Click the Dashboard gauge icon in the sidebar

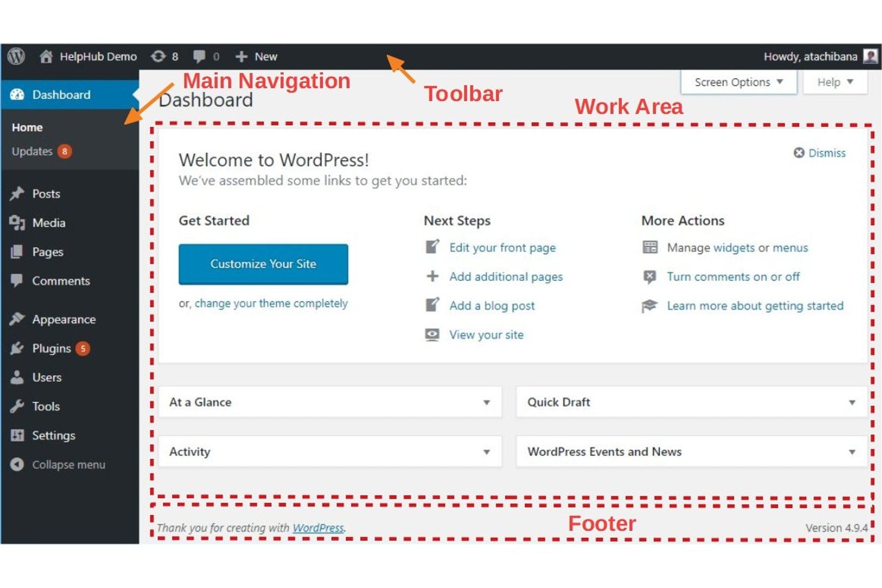pyautogui.click(x=17, y=95)
